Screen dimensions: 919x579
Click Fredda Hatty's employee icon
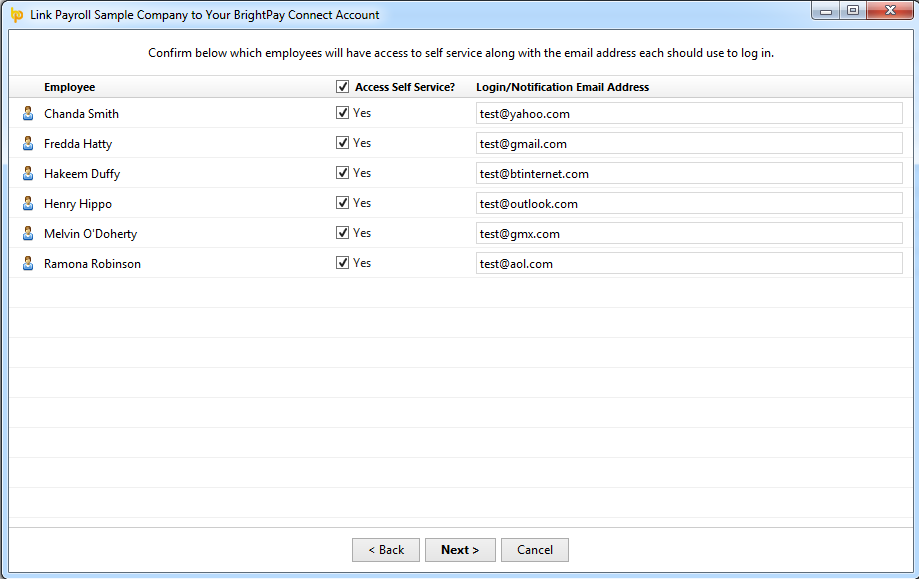click(x=28, y=144)
